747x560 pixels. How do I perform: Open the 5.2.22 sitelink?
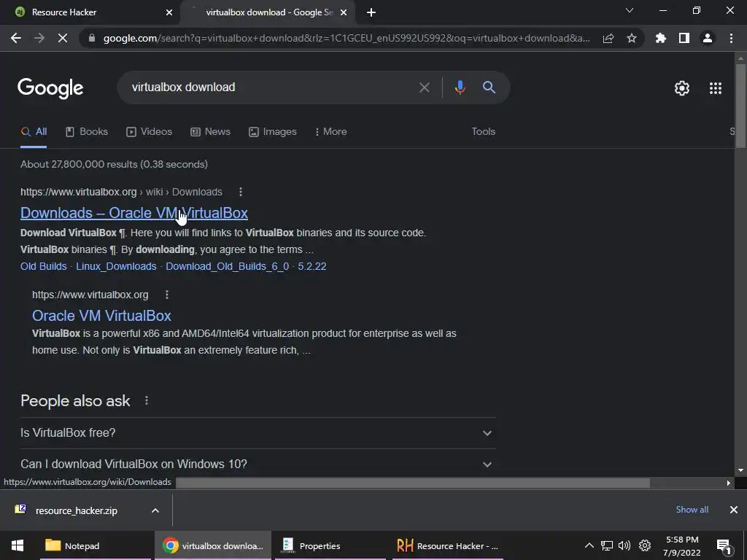(312, 266)
